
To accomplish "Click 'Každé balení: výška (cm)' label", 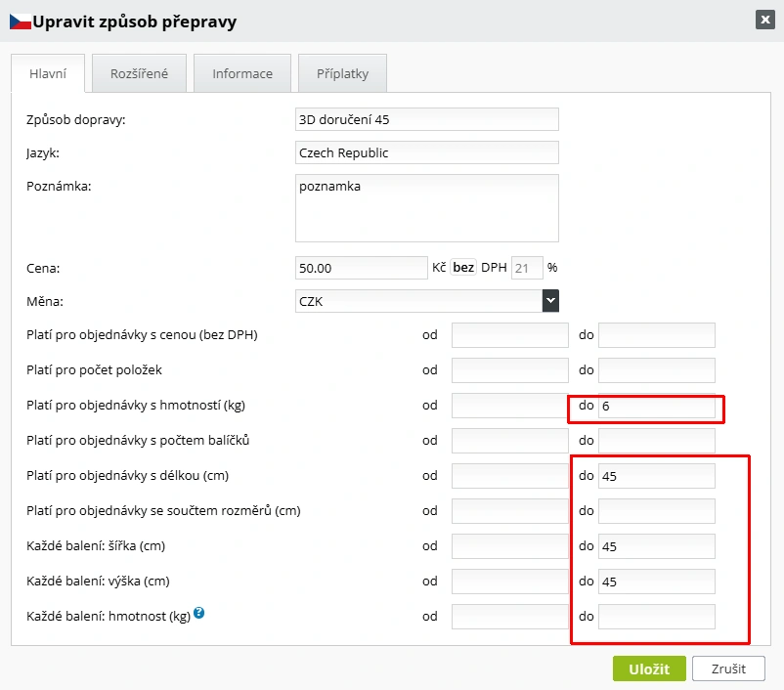I will click(98, 582).
